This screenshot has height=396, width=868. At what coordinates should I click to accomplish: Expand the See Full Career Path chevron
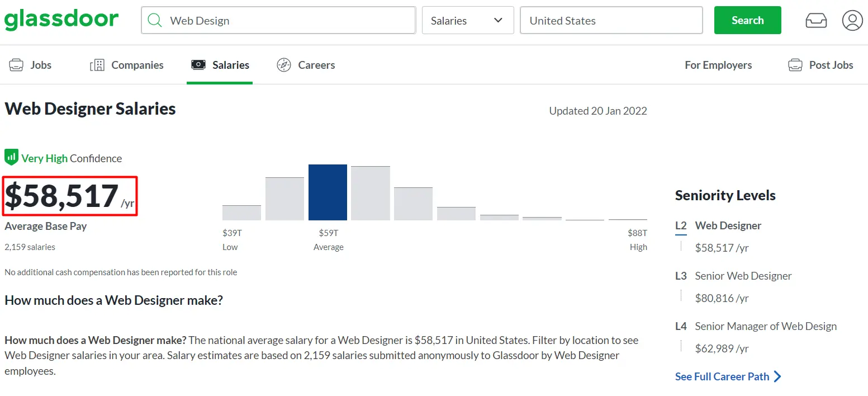tap(778, 376)
